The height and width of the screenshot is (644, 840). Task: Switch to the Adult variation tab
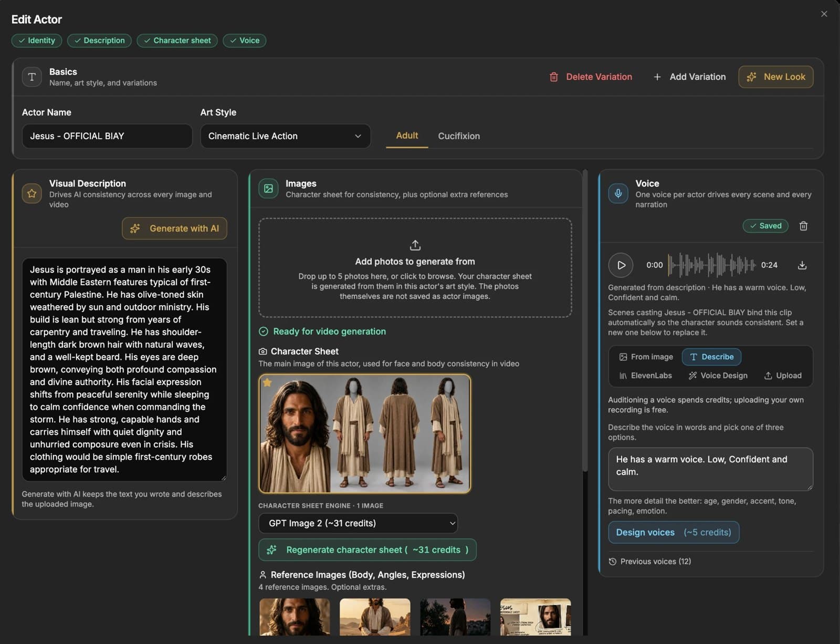tap(407, 136)
